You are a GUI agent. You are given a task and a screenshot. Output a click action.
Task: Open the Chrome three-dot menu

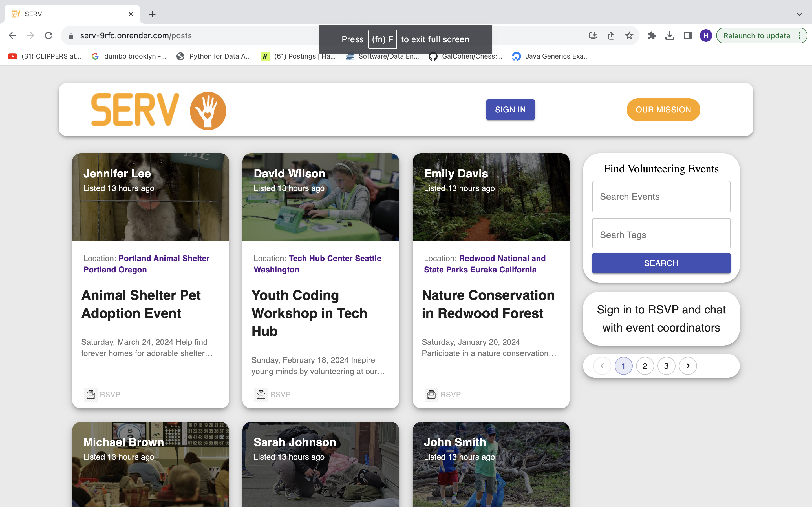pos(800,35)
